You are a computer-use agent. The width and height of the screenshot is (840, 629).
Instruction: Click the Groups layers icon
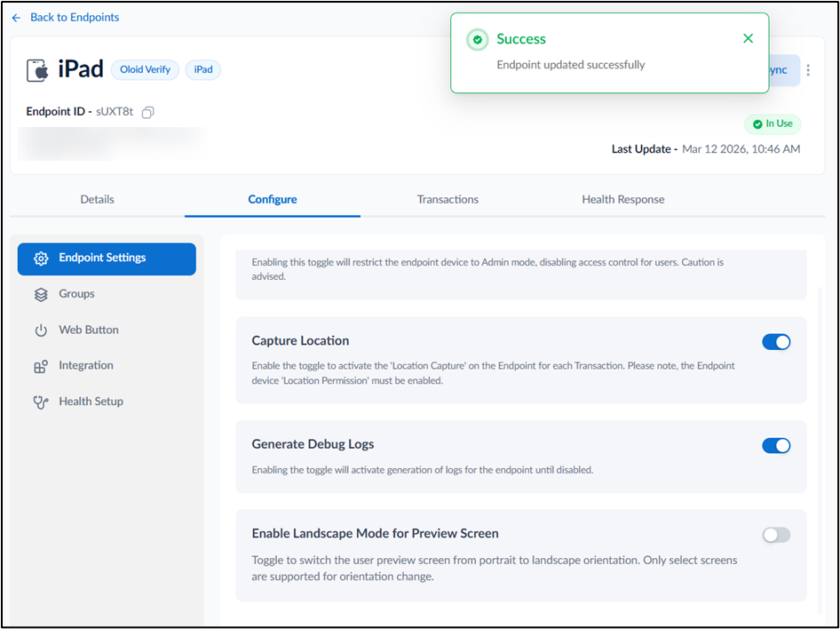(41, 295)
